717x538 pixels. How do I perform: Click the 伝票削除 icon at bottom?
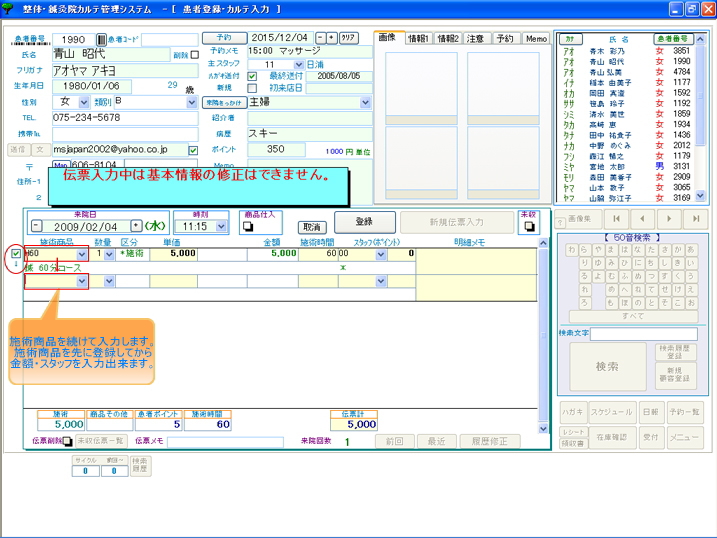pyautogui.click(x=68, y=441)
